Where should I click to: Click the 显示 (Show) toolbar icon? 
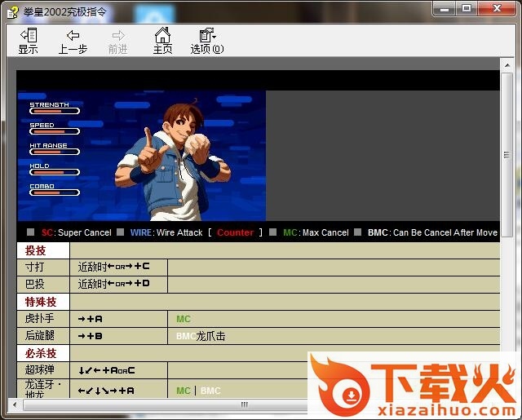(x=29, y=41)
